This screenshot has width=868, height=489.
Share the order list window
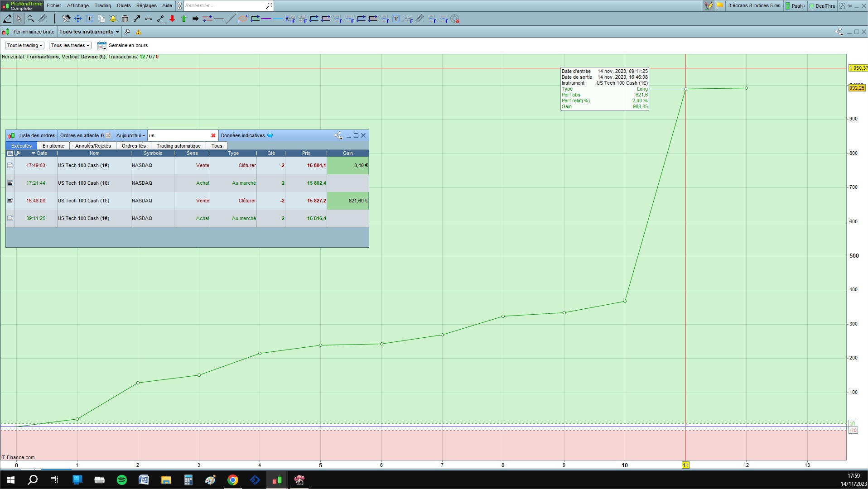338,135
